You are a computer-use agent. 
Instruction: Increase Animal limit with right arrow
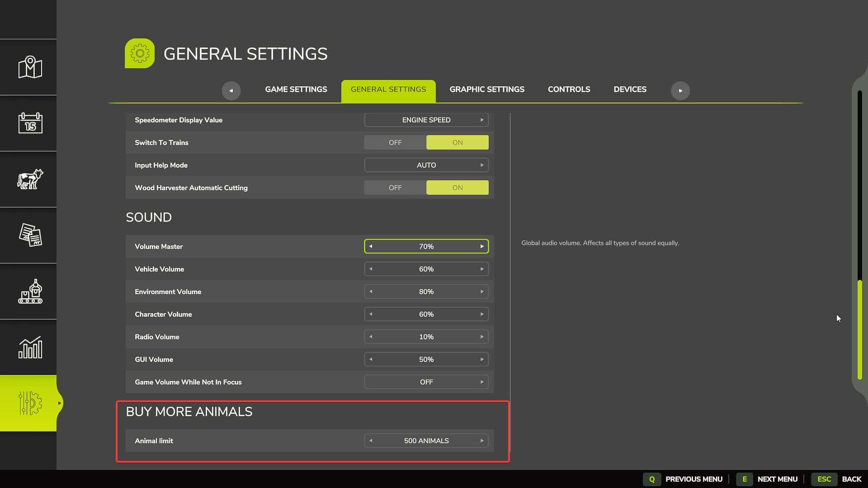(x=481, y=441)
